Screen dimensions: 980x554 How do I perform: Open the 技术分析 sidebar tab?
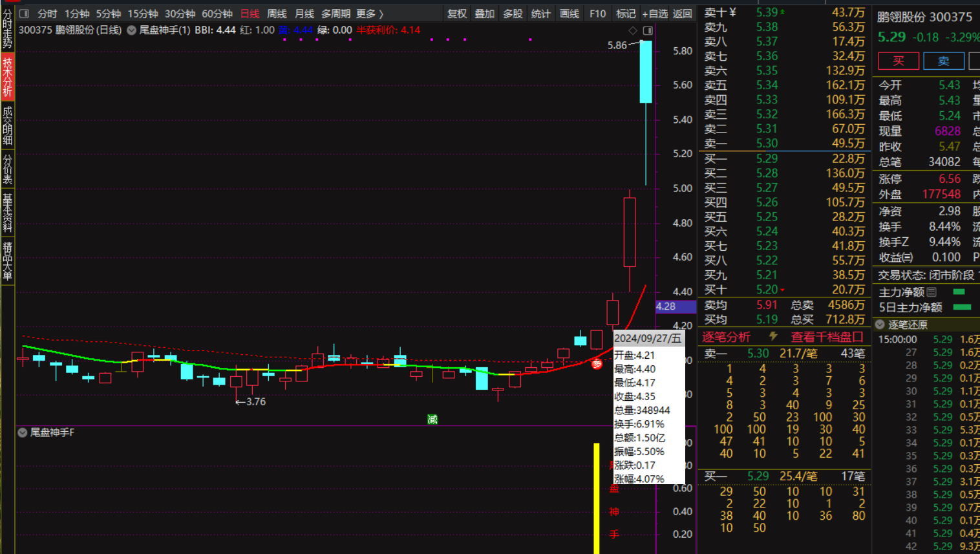point(8,76)
